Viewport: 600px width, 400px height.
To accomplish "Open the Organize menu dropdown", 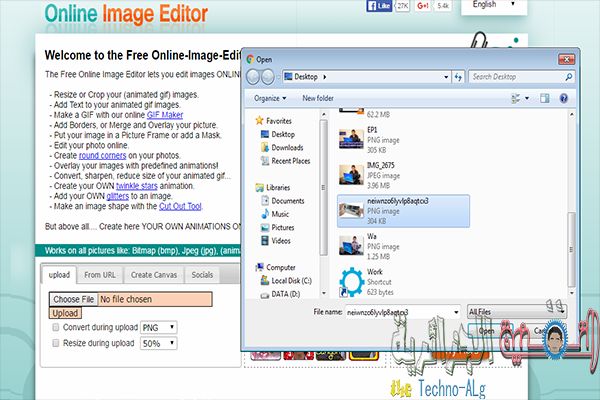I will [x=270, y=98].
